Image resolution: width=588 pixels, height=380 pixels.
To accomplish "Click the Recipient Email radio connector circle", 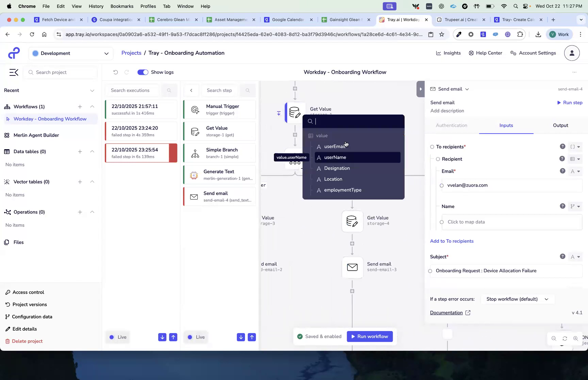I will pos(442,185).
